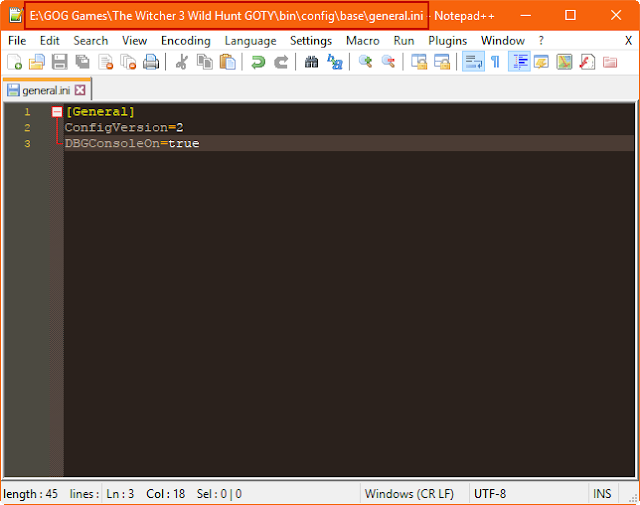Open the Settings menu
The width and height of the screenshot is (640, 505).
pos(311,41)
